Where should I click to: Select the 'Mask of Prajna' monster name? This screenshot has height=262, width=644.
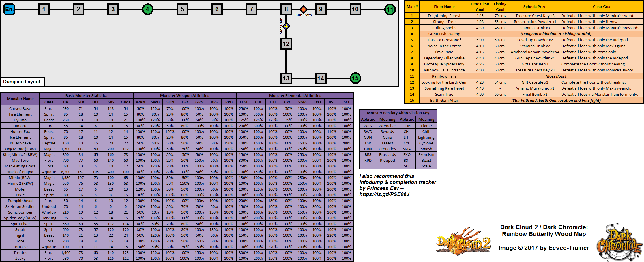click(x=20, y=172)
